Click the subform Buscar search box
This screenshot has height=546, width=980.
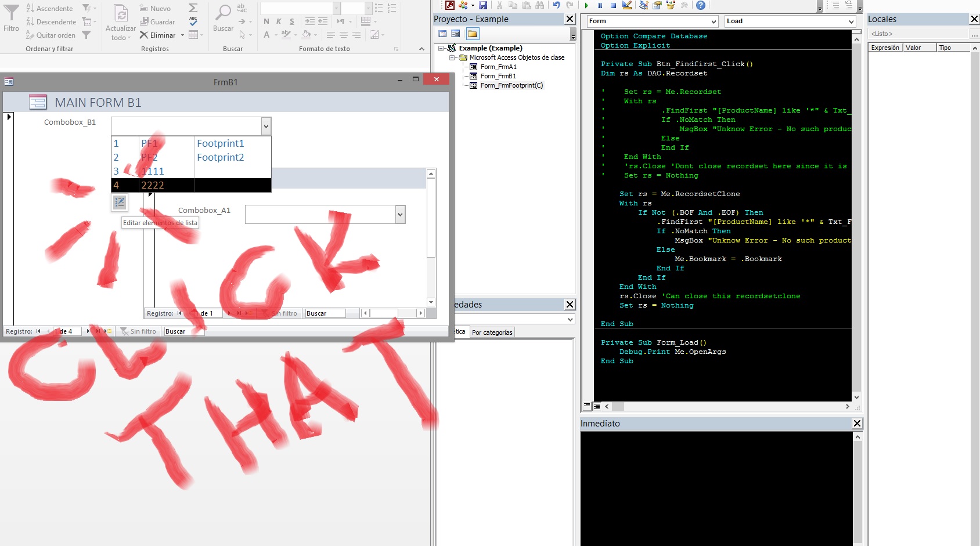[x=325, y=313]
